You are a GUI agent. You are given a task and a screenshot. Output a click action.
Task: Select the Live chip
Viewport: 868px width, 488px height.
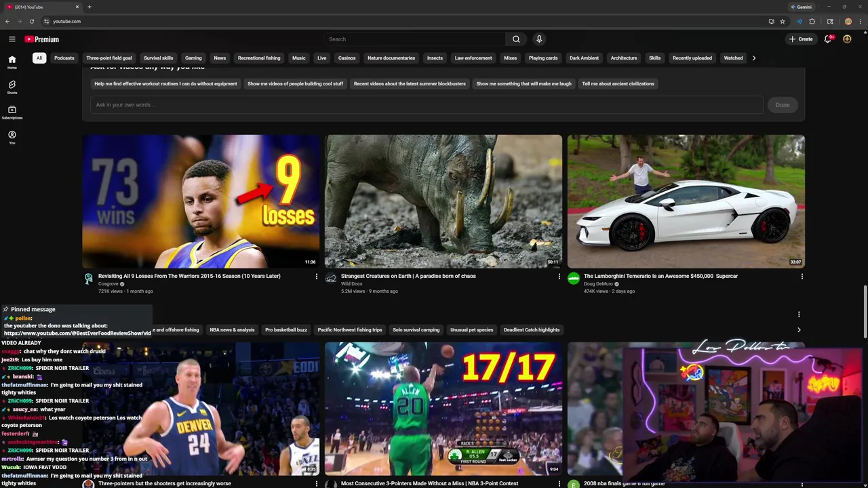click(x=322, y=58)
